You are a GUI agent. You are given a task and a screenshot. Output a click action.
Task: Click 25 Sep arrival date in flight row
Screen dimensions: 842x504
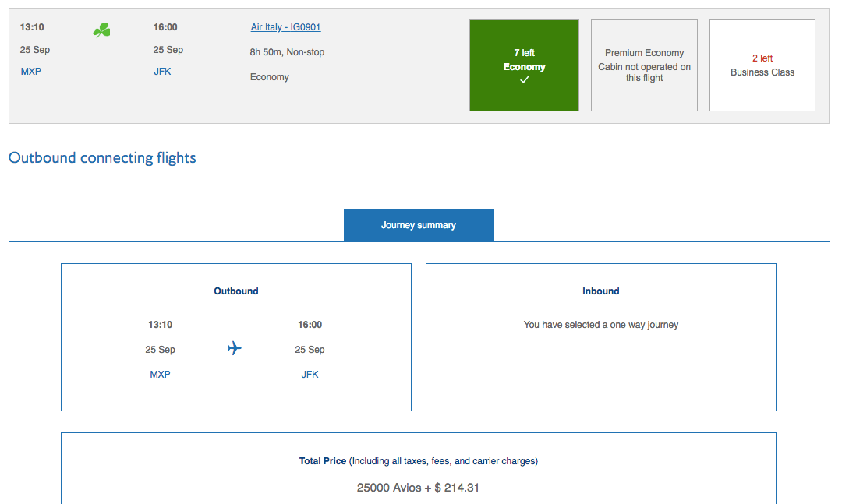pos(168,50)
